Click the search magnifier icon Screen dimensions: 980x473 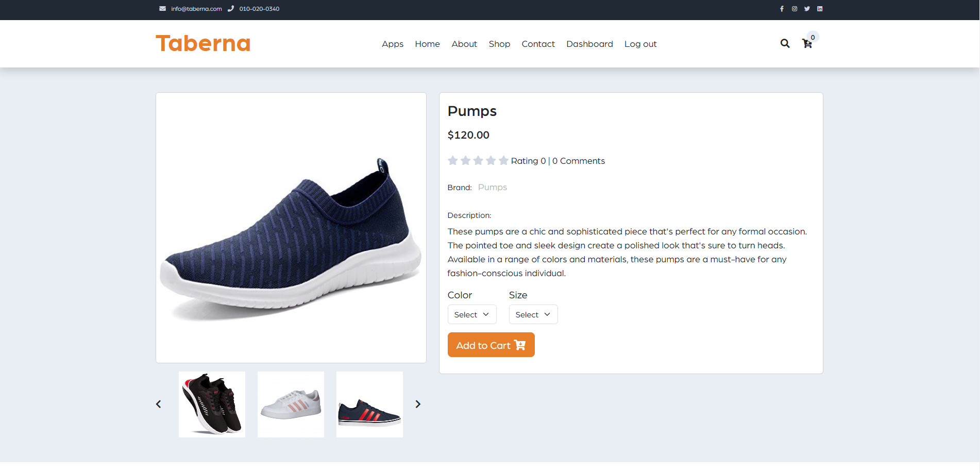coord(785,44)
